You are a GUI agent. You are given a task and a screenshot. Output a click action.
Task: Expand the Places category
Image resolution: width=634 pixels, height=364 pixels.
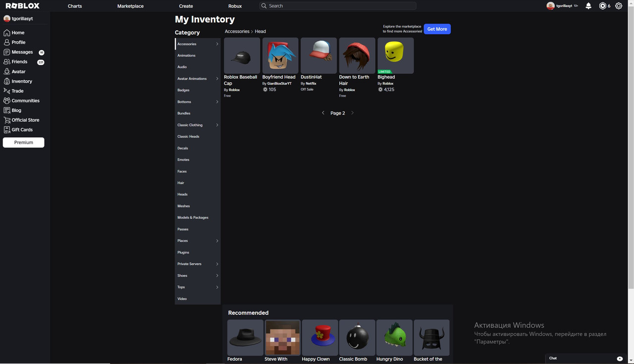[x=217, y=241]
